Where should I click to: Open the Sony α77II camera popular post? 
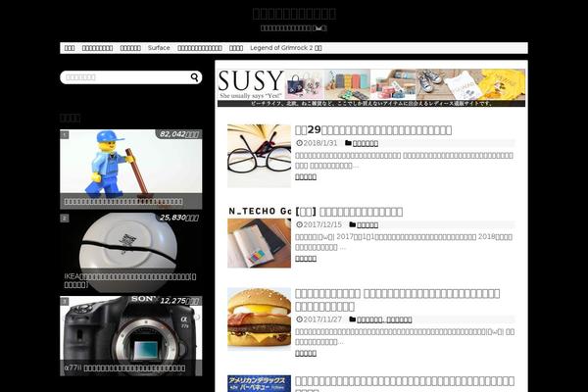(131, 336)
